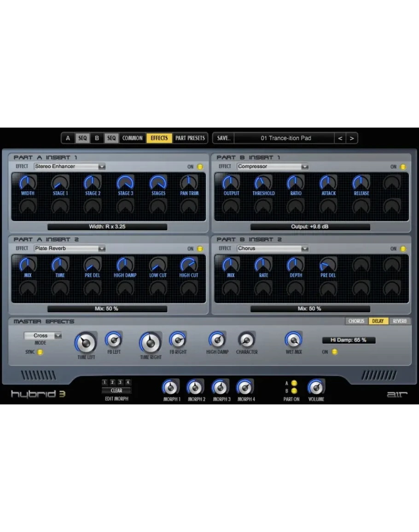Viewport: 419px width, 532px height.
Task: Click the Chorus Depth knob
Action: [x=296, y=264]
